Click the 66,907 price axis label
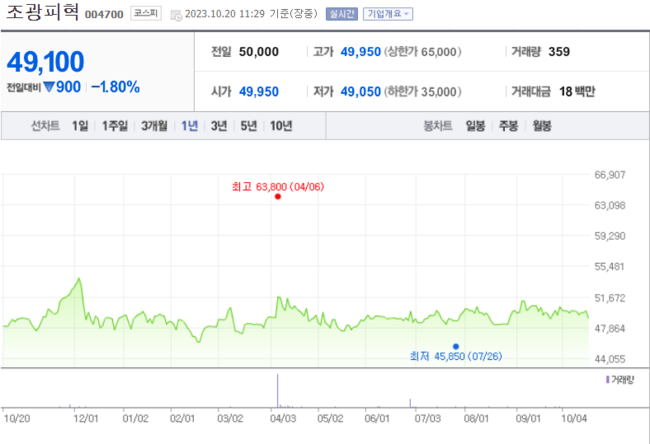This screenshot has width=650, height=444. point(610,175)
